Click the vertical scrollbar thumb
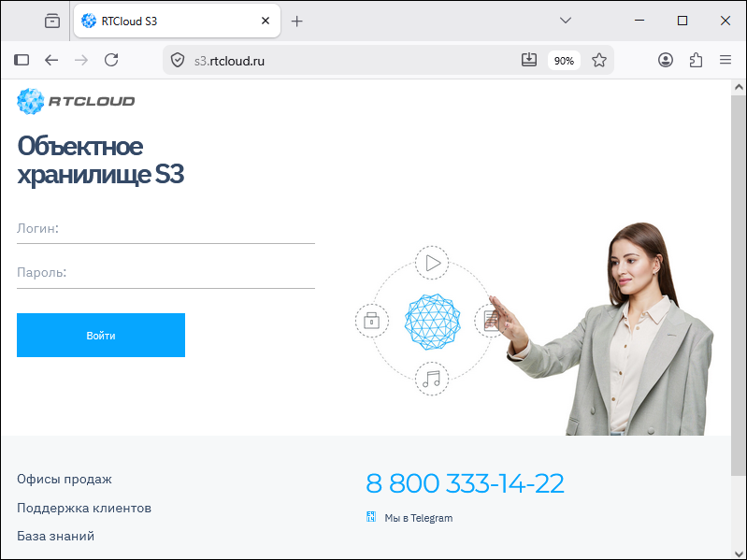Viewport: 747px width, 560px height. tap(739, 284)
